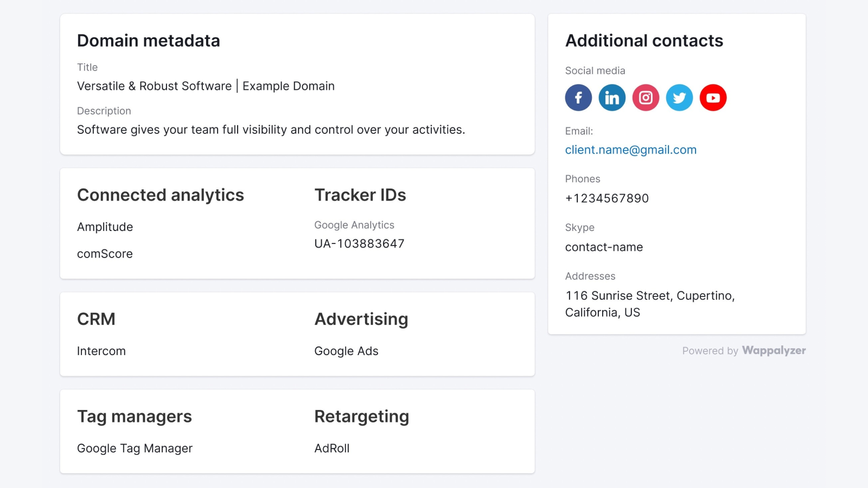Select the Google Analytics tracker ID UA-103883647
868x488 pixels.
point(359,243)
